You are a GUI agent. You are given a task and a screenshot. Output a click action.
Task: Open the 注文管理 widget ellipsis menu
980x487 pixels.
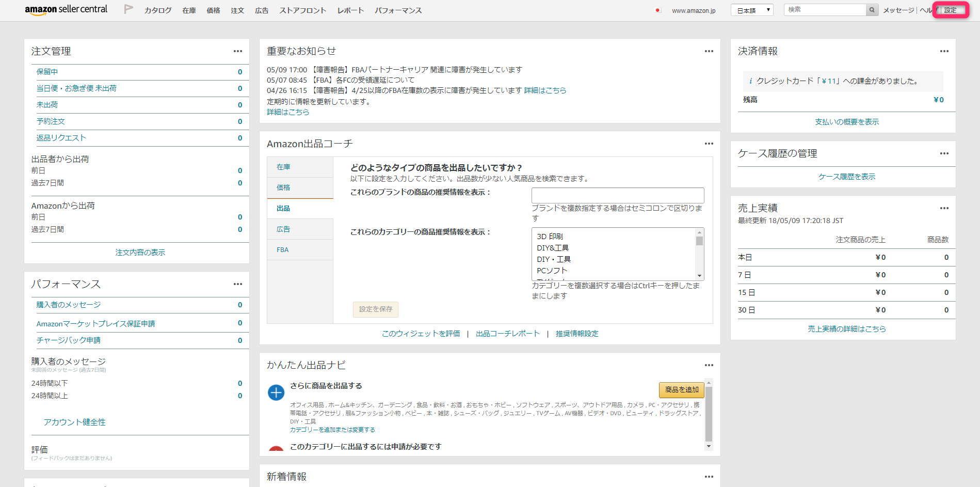point(238,51)
